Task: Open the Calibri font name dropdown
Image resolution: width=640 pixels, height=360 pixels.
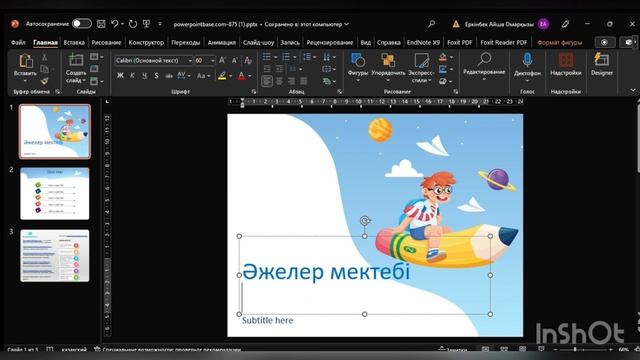Action: [x=190, y=60]
